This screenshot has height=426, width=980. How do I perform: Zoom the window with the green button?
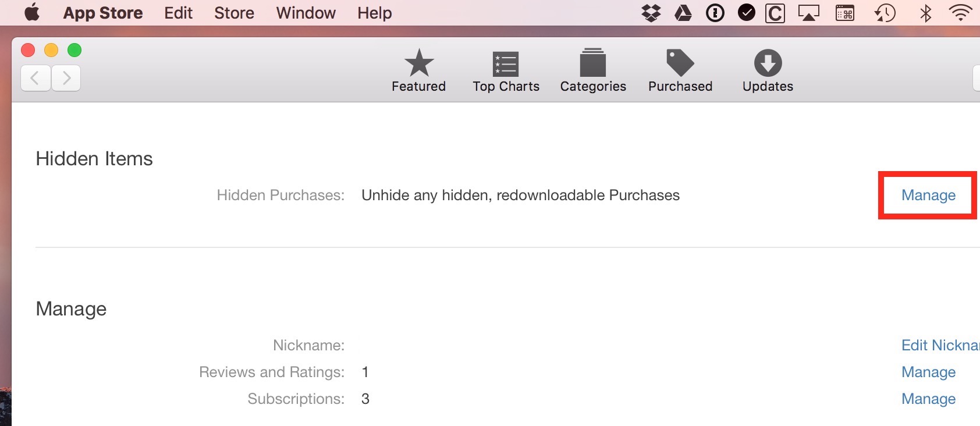[74, 50]
